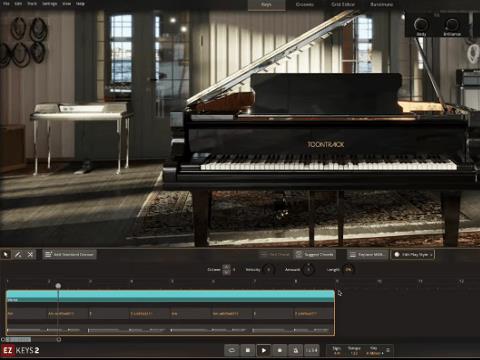Toggle the loop playback button
The height and width of the screenshot is (360, 480).
[232, 350]
